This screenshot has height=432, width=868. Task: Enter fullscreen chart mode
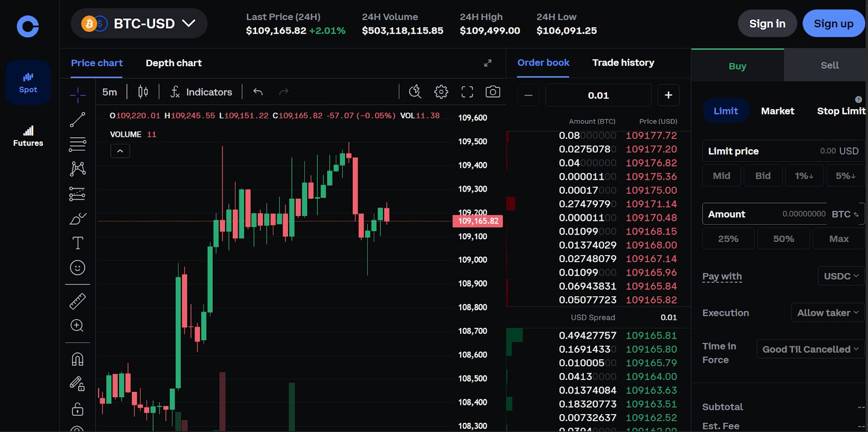[467, 92]
